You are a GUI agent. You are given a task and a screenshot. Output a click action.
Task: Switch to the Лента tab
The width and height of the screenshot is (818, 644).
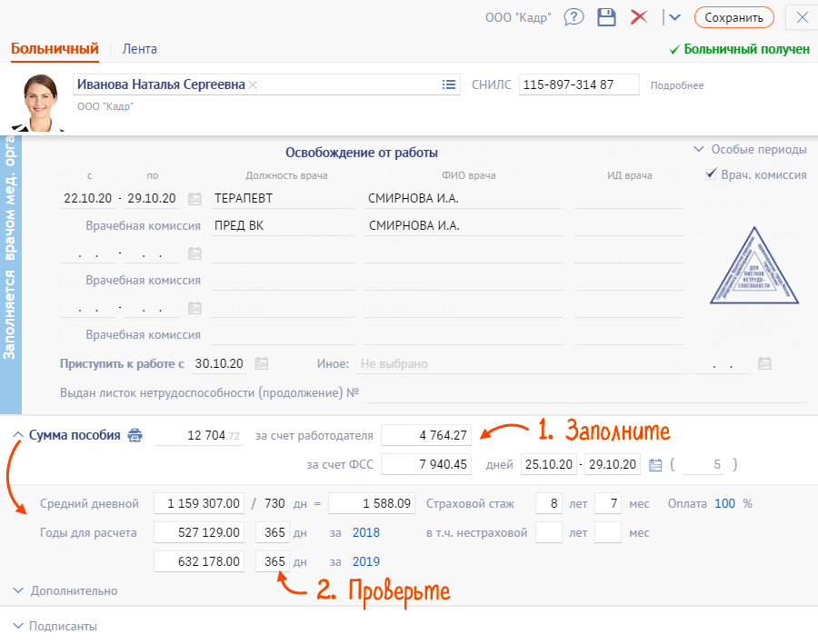coord(139,49)
